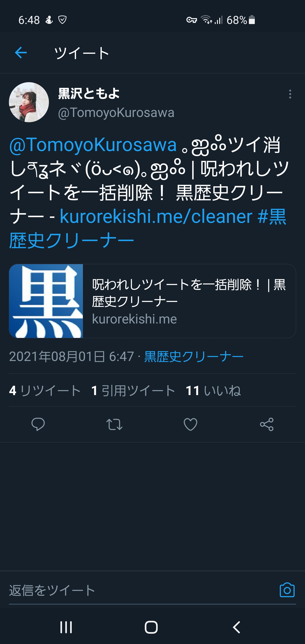
Task: Tap the Android recent apps button
Action: (66, 627)
